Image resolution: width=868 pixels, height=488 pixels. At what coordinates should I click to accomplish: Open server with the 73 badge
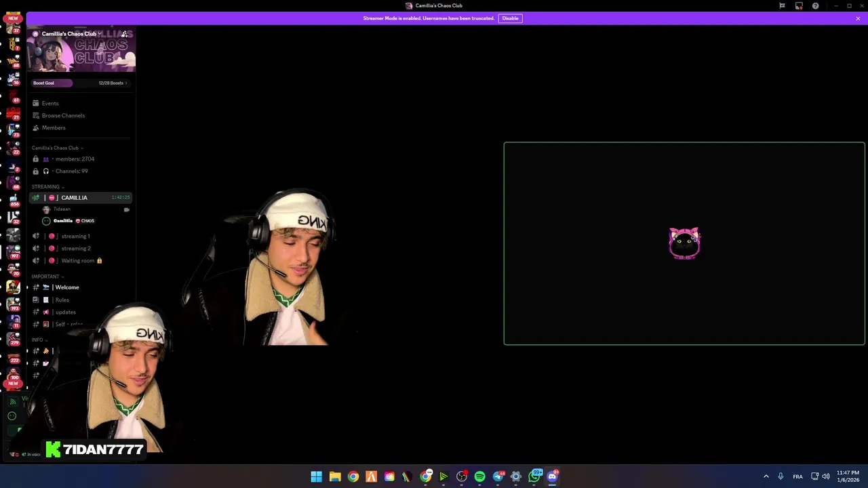13,131
